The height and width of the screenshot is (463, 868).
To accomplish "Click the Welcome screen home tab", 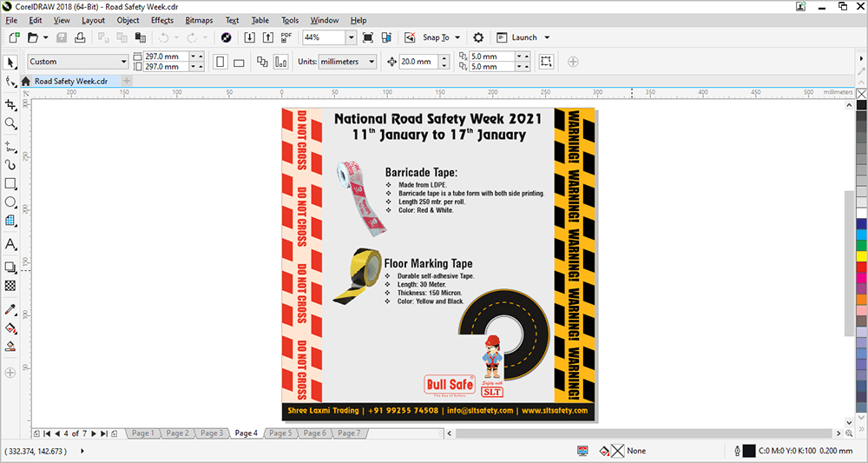I will [25, 81].
